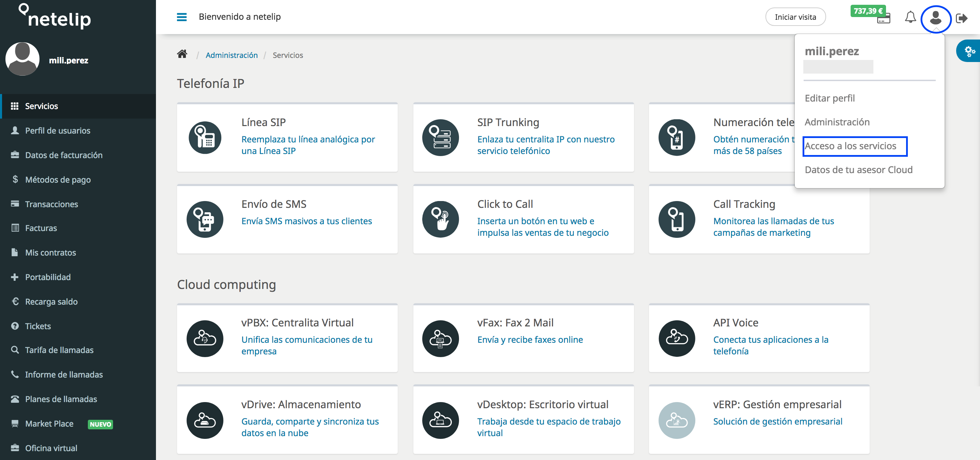Viewport: 980px width, 460px height.
Task: Open Informe de llamadas
Action: [x=78, y=375]
